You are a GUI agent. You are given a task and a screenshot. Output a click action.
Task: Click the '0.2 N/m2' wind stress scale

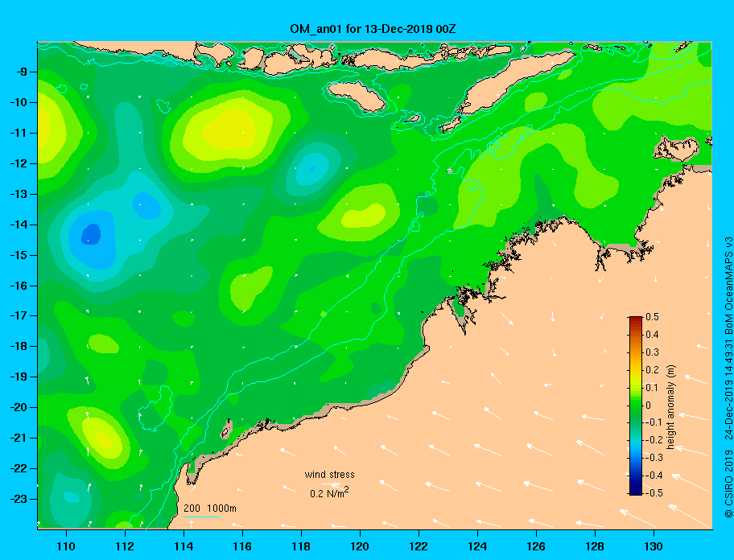pos(329,492)
